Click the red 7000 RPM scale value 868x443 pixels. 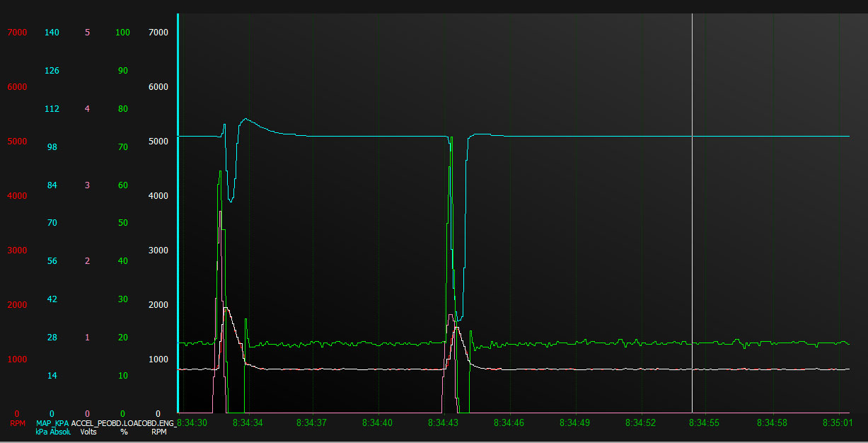[17, 33]
